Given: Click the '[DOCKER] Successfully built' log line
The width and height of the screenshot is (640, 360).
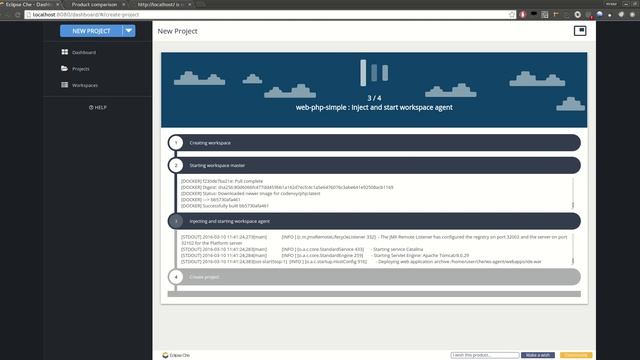Looking at the screenshot, I should pyautogui.click(x=225, y=206).
